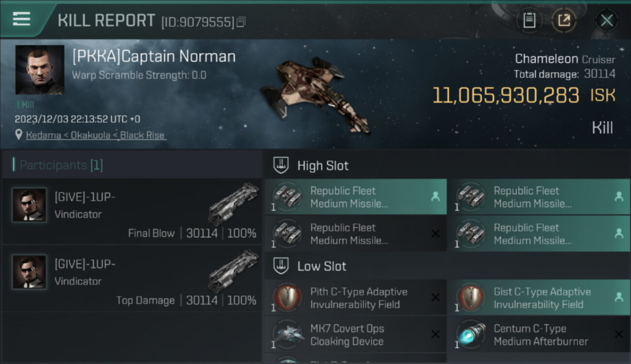
Task: Open the hamburger menu
Action: pyautogui.click(x=22, y=19)
